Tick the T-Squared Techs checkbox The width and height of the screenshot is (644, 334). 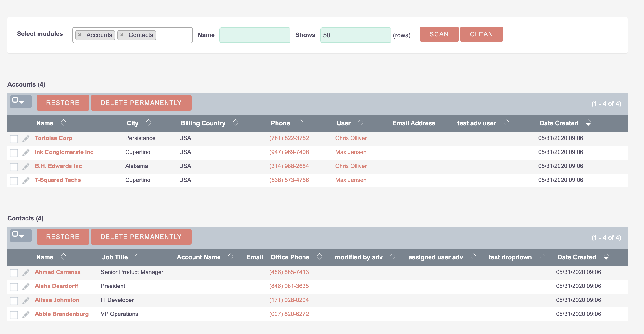[14, 181]
